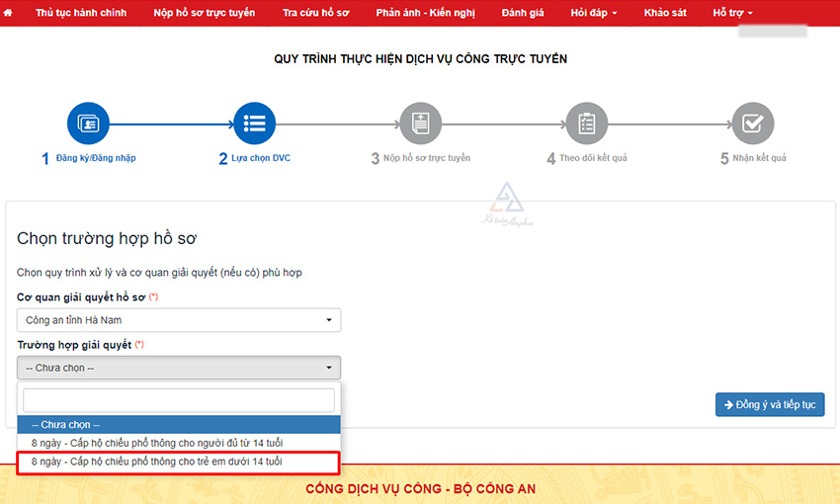
Task: Click the Đăng ký/Đăng nhập step icon
Action: click(88, 124)
